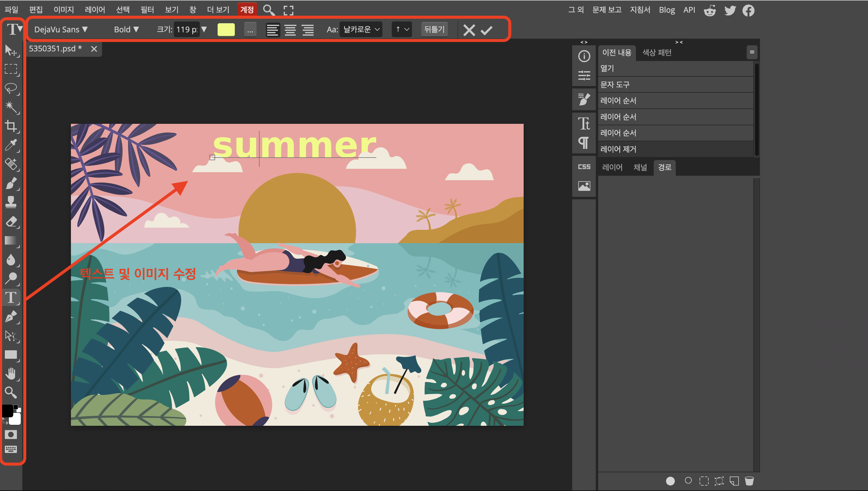Open the 필터 menu
The image size is (868, 491).
147,10
